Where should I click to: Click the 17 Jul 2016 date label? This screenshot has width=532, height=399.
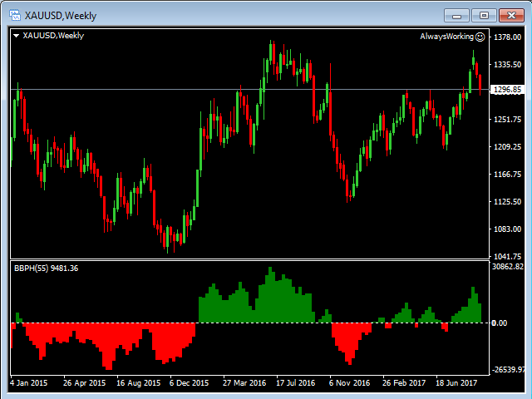pyautogui.click(x=296, y=383)
